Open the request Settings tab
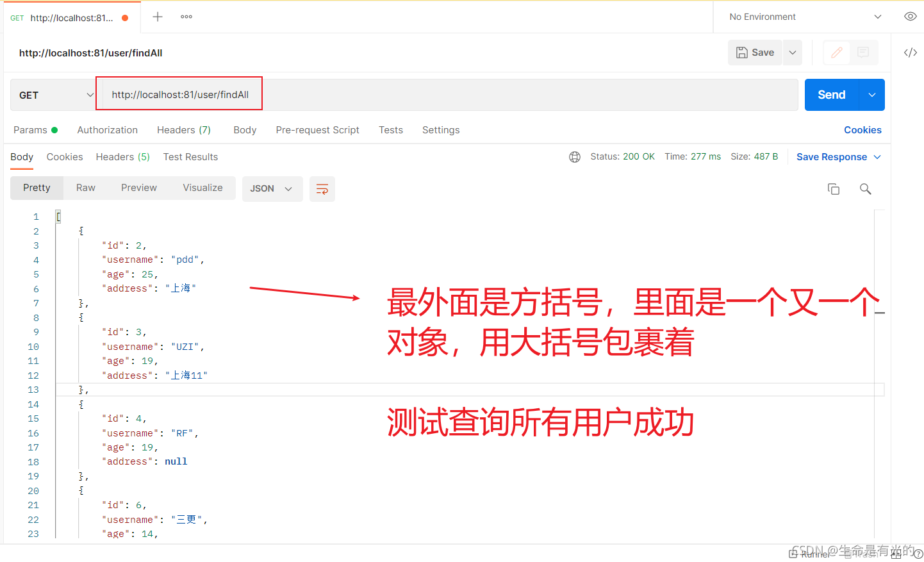 coord(441,130)
